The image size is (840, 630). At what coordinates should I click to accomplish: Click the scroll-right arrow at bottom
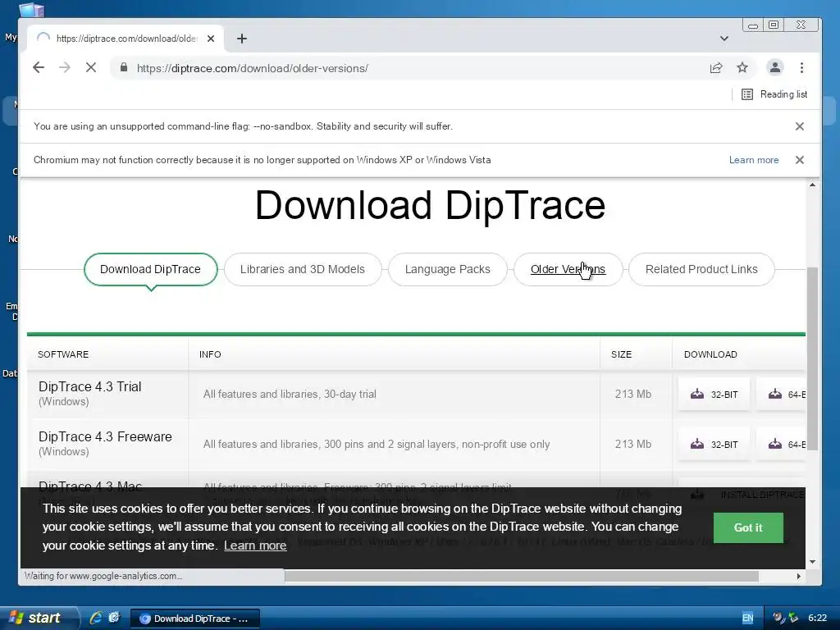799,577
